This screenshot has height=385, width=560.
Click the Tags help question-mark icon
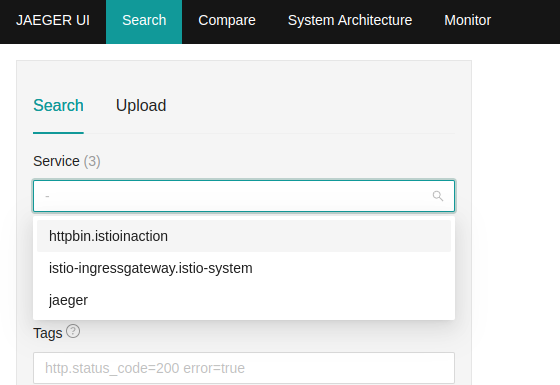coord(73,331)
